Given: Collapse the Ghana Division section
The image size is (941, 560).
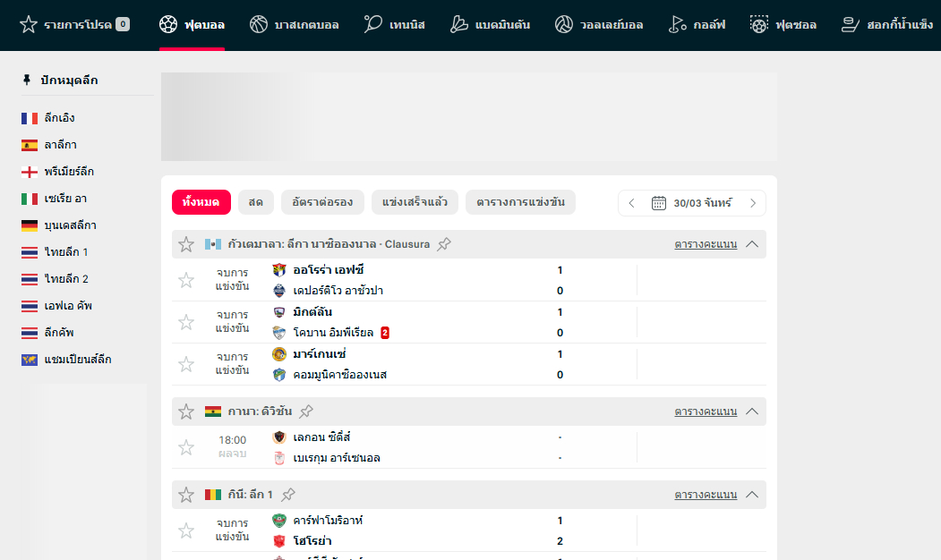Looking at the screenshot, I should click(752, 412).
